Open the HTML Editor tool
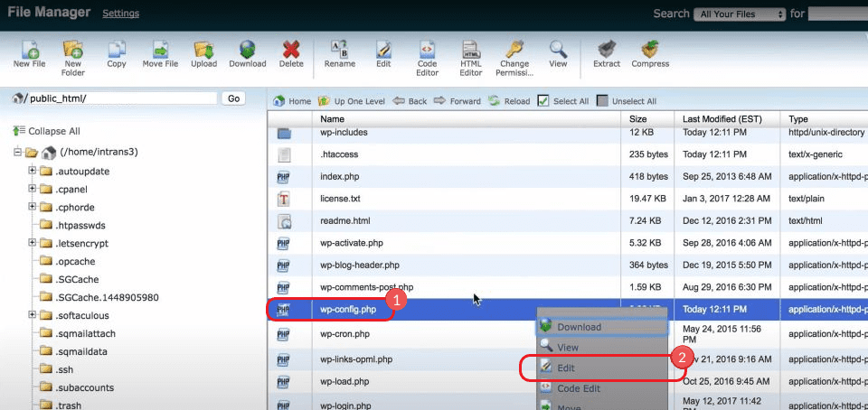Viewport: 868px width, 410px height. tap(470, 50)
